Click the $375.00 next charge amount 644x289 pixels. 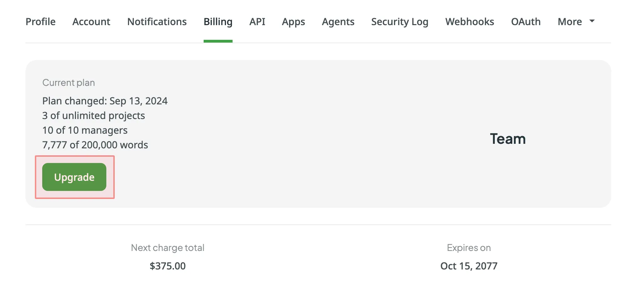point(168,266)
